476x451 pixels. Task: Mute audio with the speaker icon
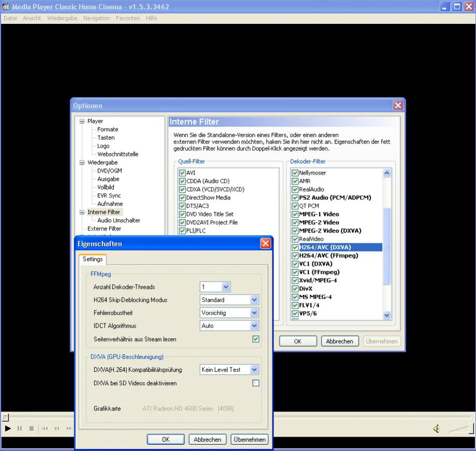click(436, 429)
